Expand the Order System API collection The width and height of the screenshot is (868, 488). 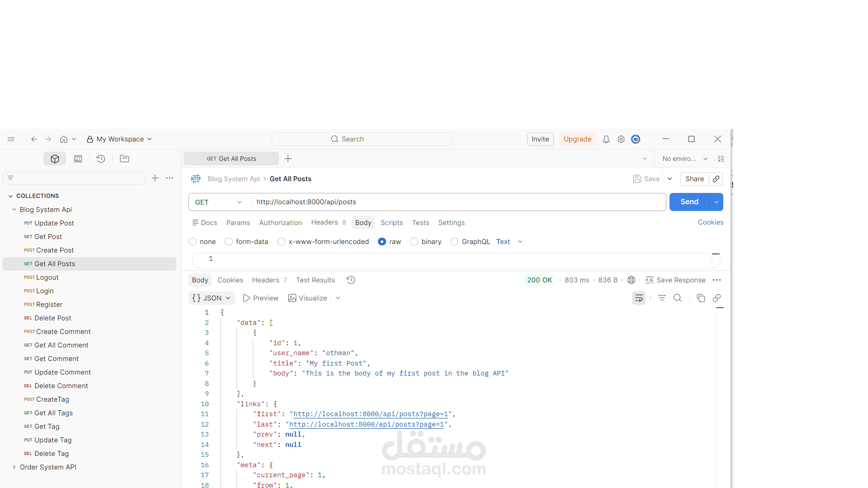pos(14,467)
